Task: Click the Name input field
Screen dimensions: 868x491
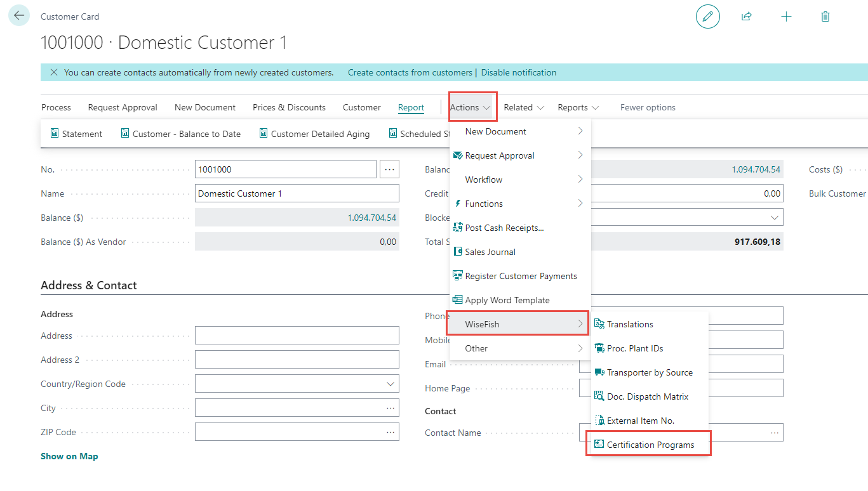Action: click(297, 193)
